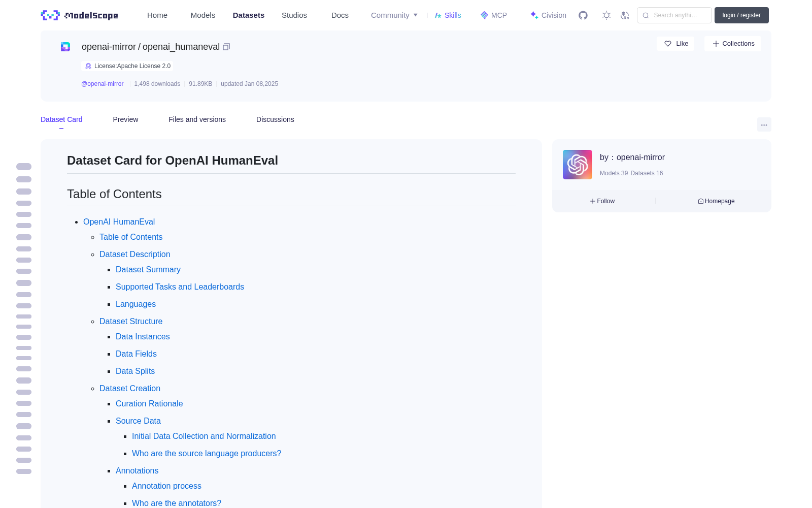Open the MCP nav item
This screenshot has height=508, width=812.
pos(494,15)
